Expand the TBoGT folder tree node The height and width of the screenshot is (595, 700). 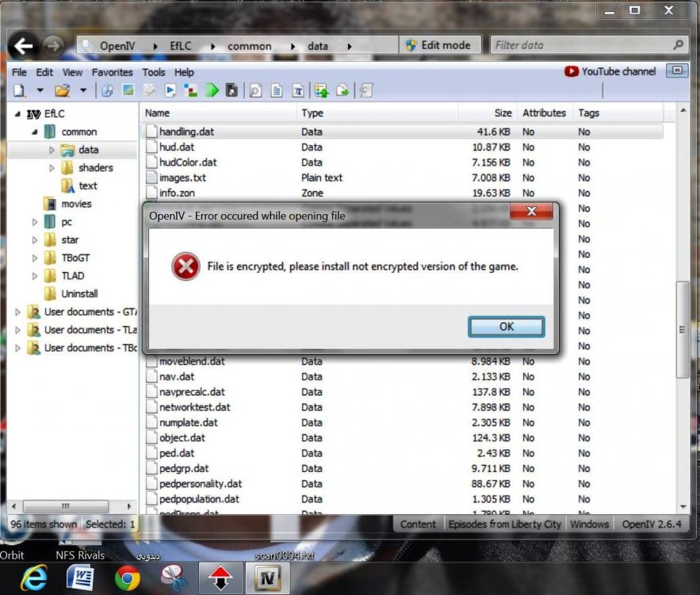(x=35, y=258)
